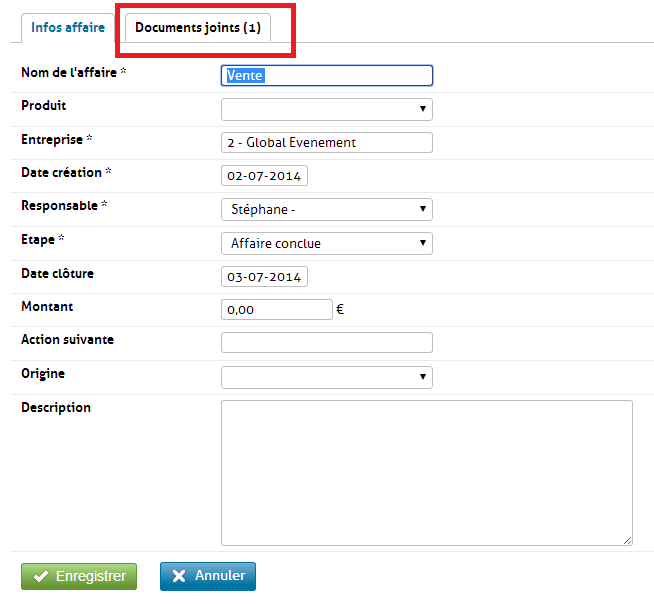Image resolution: width=654 pixels, height=604 pixels.
Task: Click the Description field label
Action: pos(56,408)
